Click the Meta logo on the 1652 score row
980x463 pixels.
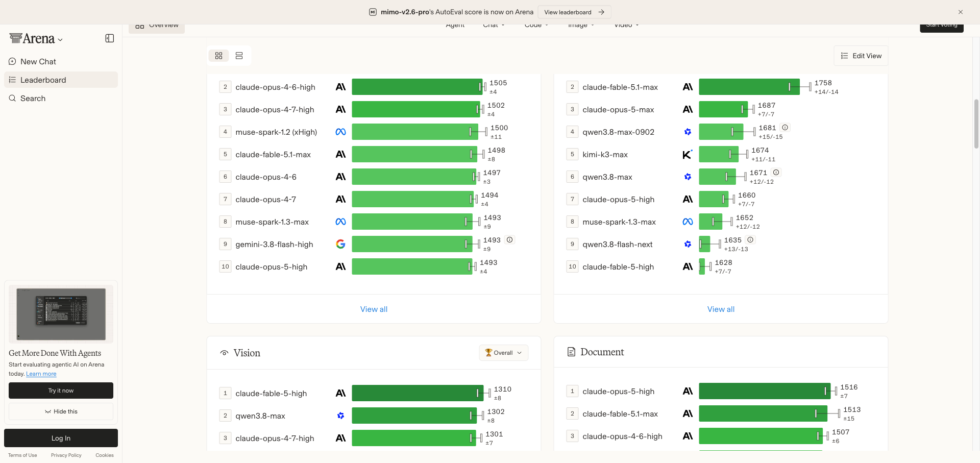688,222
